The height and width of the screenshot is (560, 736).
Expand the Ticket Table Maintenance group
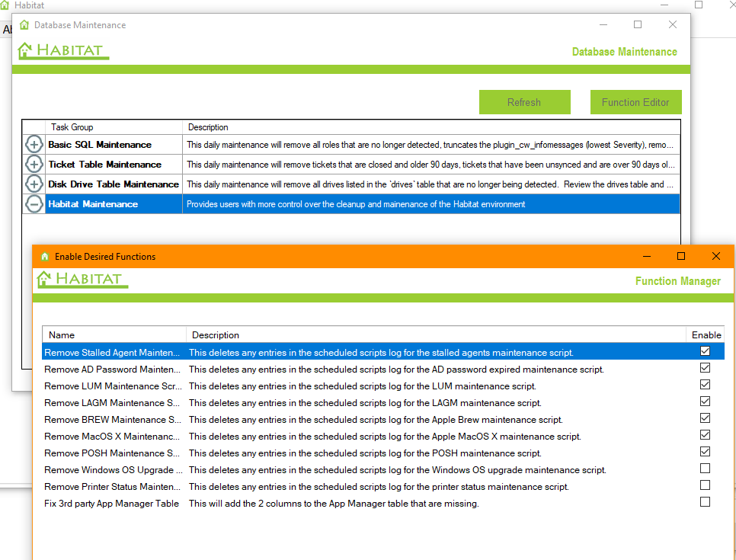[x=34, y=164]
